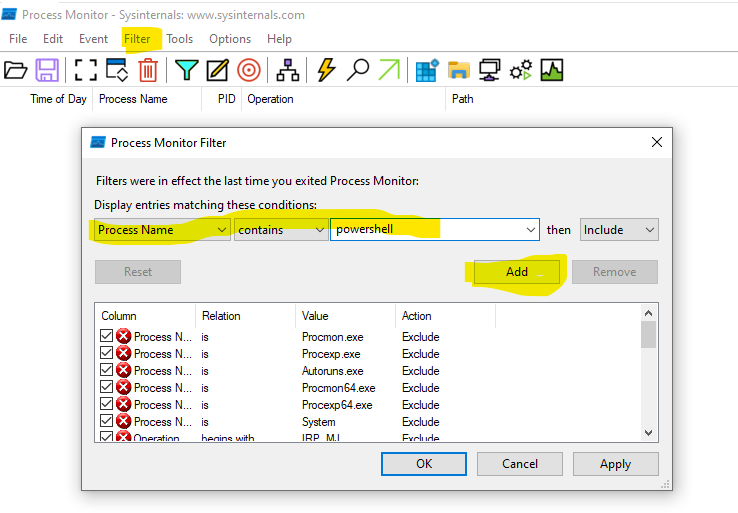
Task: Open the Edit menu
Action: (53, 39)
